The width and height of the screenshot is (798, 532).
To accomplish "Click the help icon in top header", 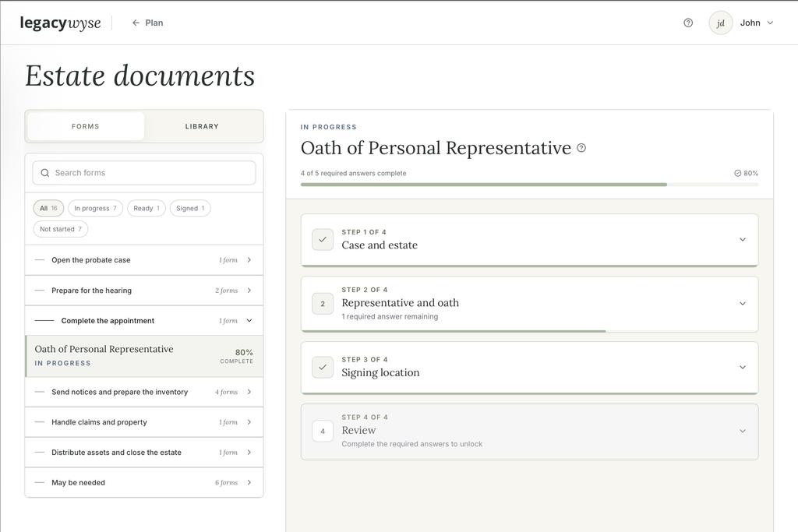I will click(x=688, y=23).
